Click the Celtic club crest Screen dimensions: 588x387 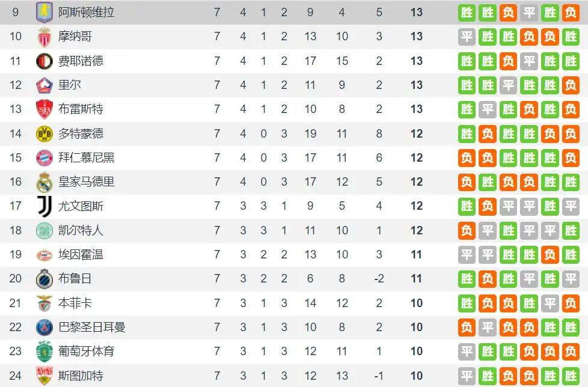click(x=44, y=230)
